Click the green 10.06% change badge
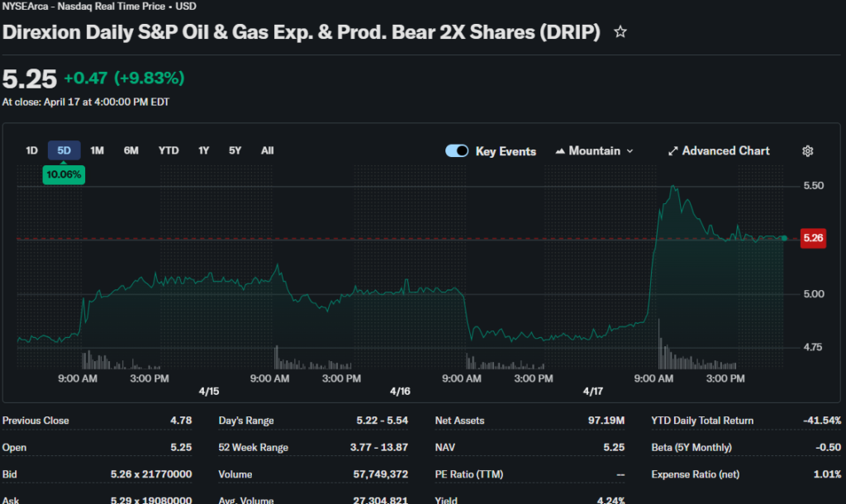Viewport: 846px width, 504px height. click(x=64, y=174)
